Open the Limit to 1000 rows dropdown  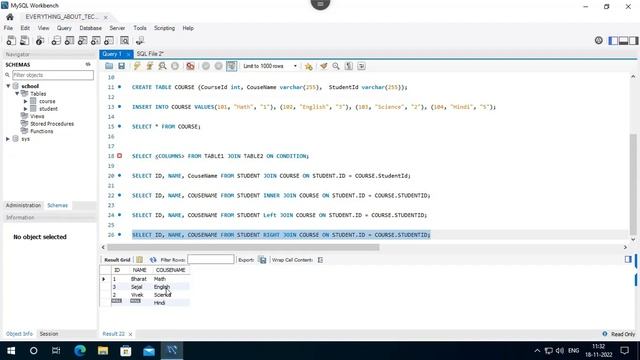[x=270, y=66]
